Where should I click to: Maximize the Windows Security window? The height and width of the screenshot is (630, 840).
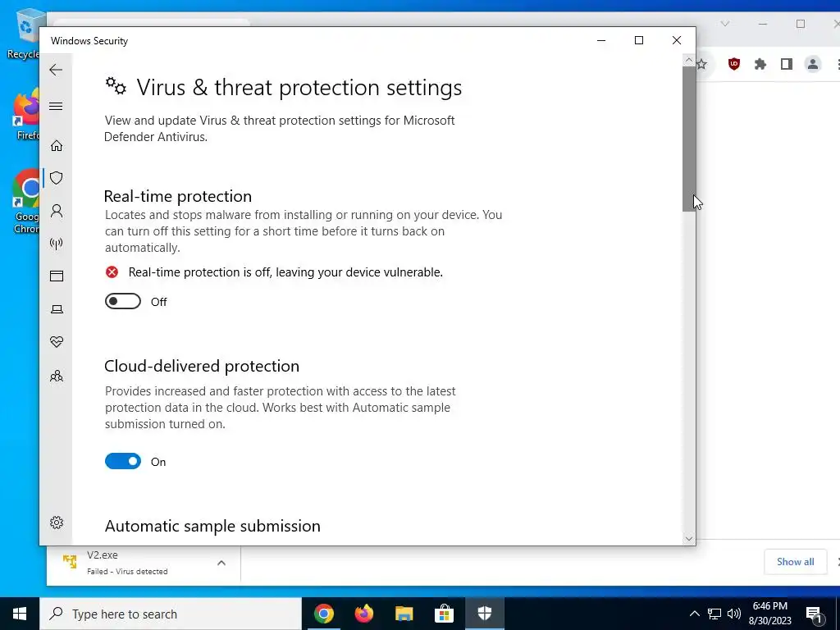coord(638,40)
